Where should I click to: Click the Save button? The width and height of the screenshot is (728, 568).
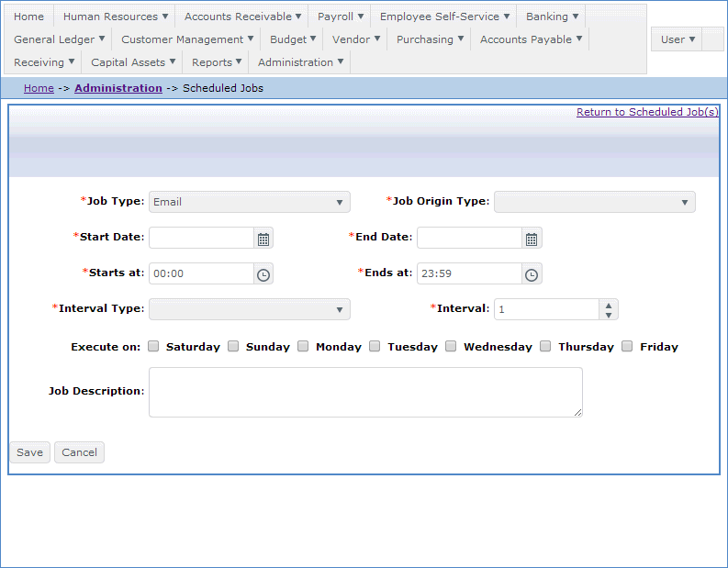29,452
